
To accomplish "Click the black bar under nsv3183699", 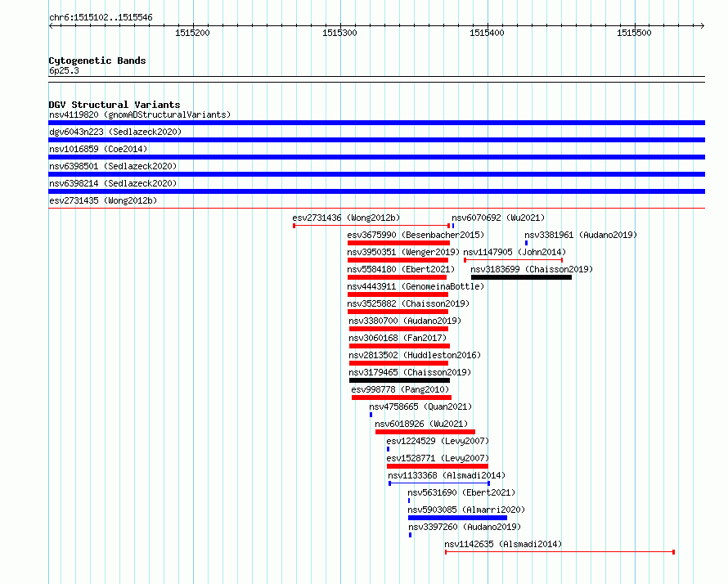I will pyautogui.click(x=521, y=277).
